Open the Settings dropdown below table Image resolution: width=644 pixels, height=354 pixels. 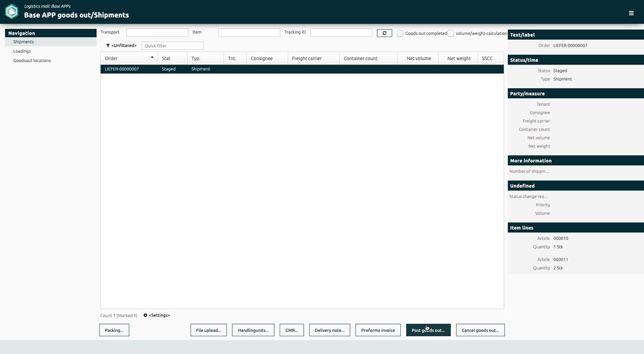(x=159, y=315)
